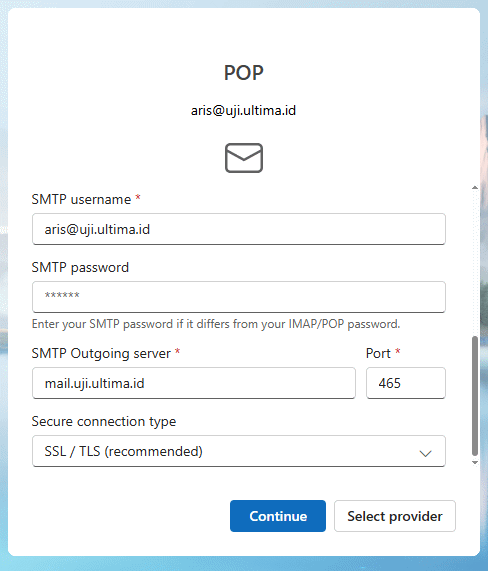Select the Port number field

[x=406, y=383]
